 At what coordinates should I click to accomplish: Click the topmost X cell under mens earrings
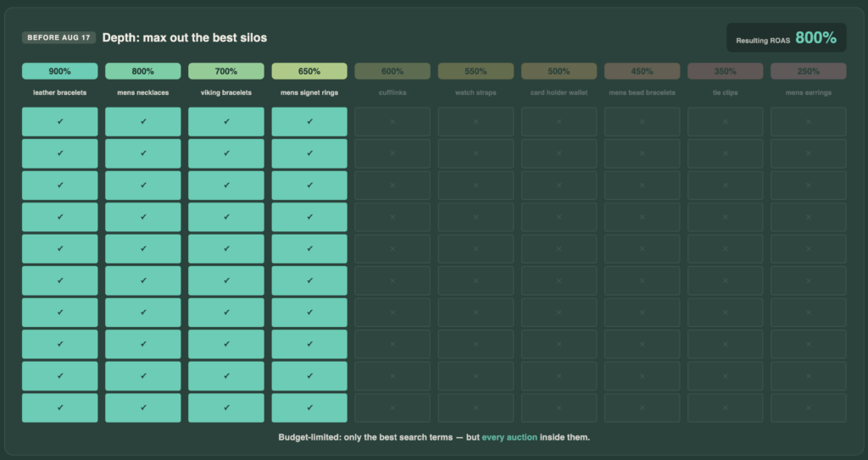[x=808, y=122]
